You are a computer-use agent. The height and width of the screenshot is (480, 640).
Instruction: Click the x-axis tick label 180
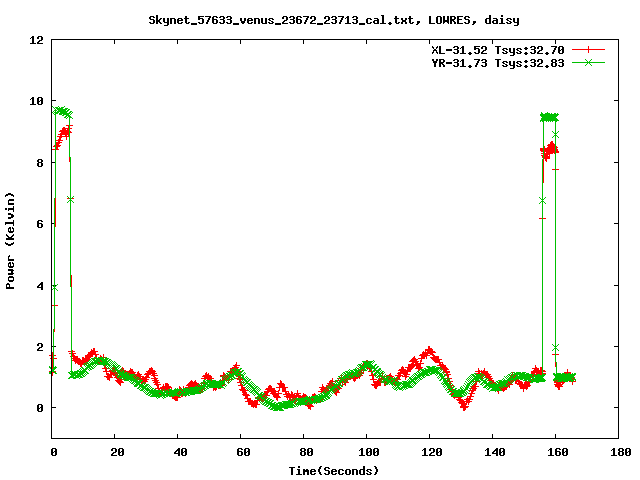[x=620, y=452]
